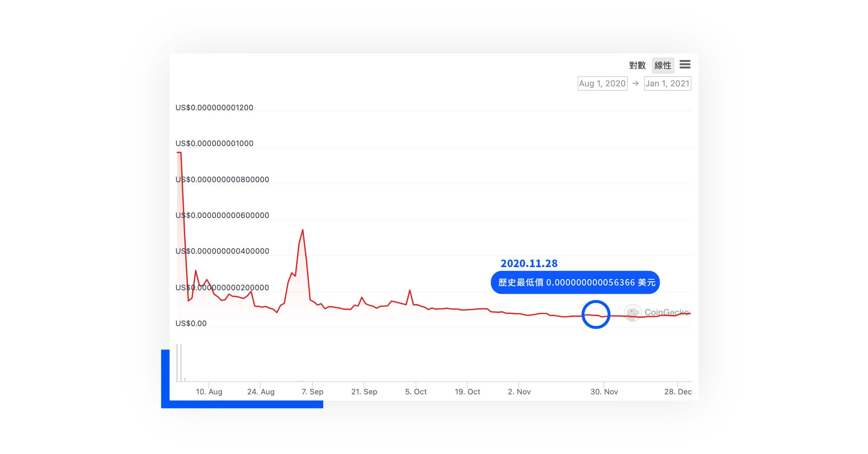Click US$0.000000000200000 axis label
Image resolution: width=868 pixels, height=454 pixels.
pyautogui.click(x=222, y=288)
